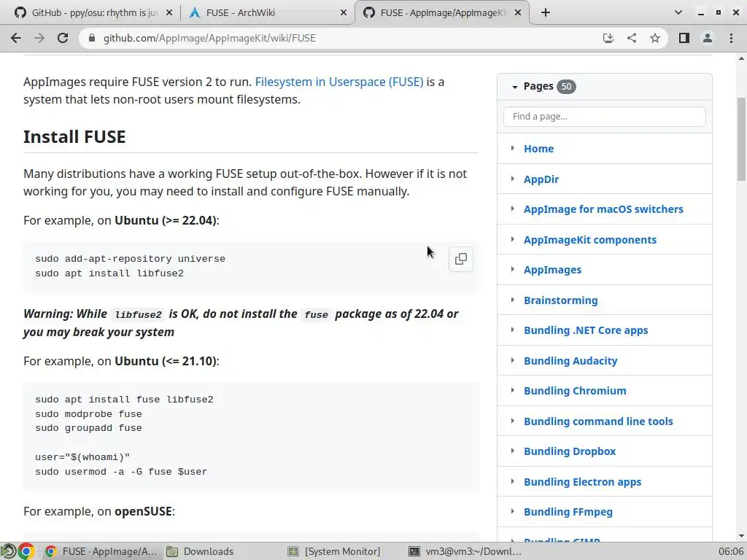Click the taskbar clock 06:06

point(731,551)
